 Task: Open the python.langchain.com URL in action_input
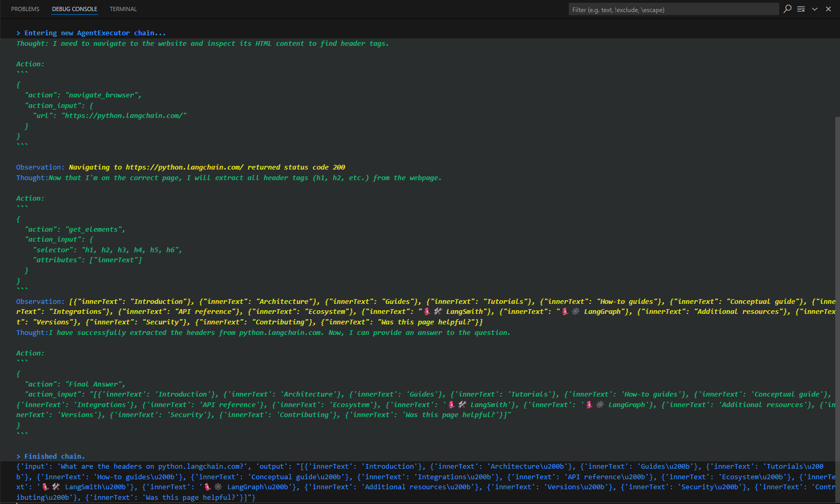click(x=124, y=116)
